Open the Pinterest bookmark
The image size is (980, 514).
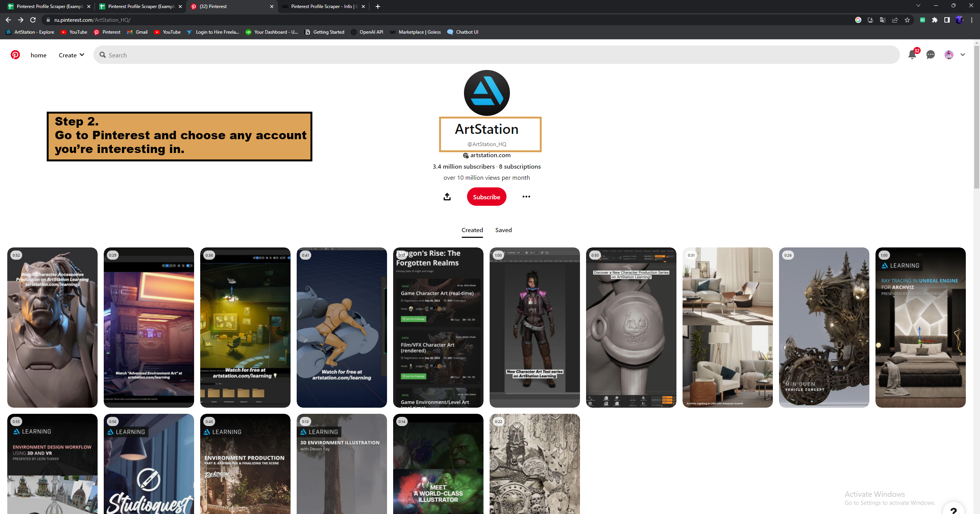click(x=107, y=32)
